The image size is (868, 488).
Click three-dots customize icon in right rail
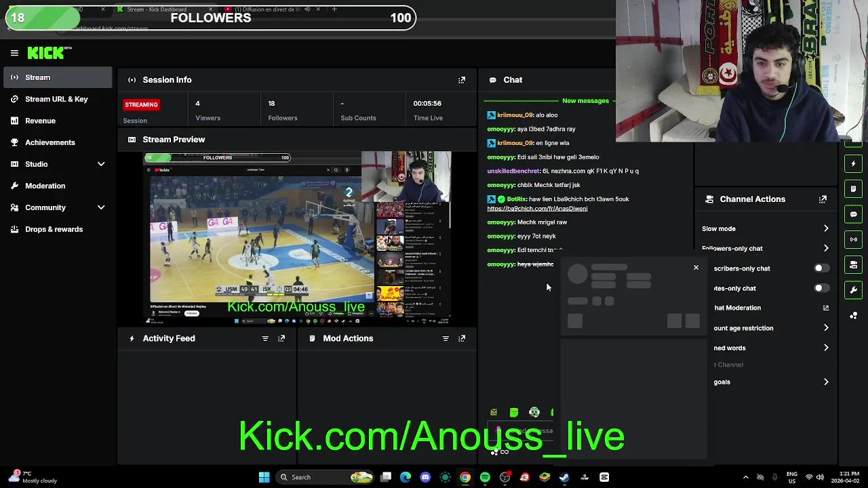point(854,315)
